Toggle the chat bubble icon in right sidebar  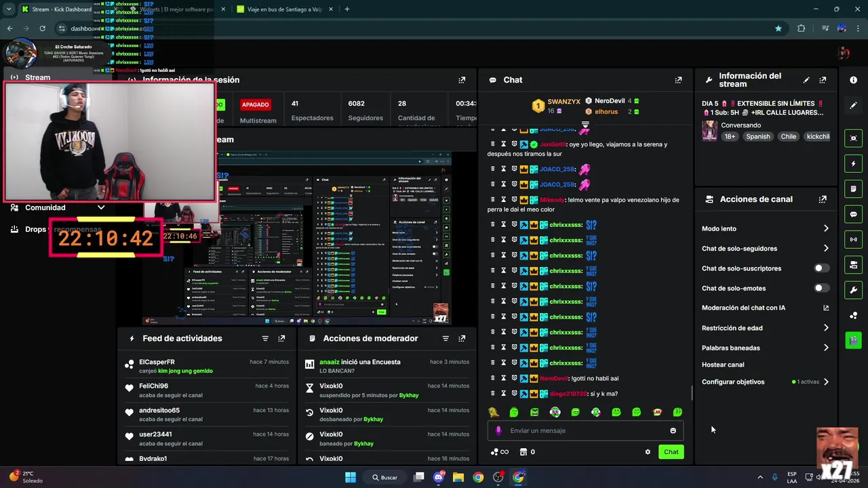coord(853,214)
